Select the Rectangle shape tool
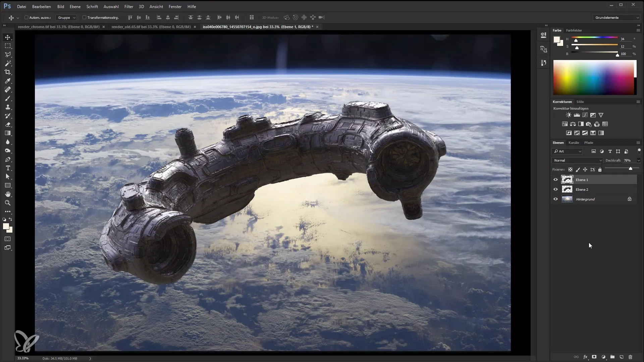Image resolution: width=644 pixels, height=362 pixels. click(x=8, y=185)
